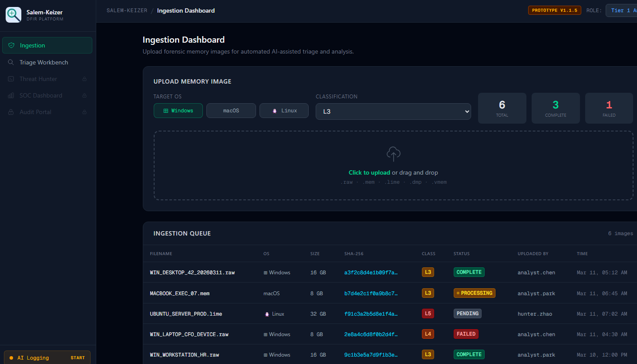Open the Classification L3 dropdown
The image size is (637, 364).
393,111
